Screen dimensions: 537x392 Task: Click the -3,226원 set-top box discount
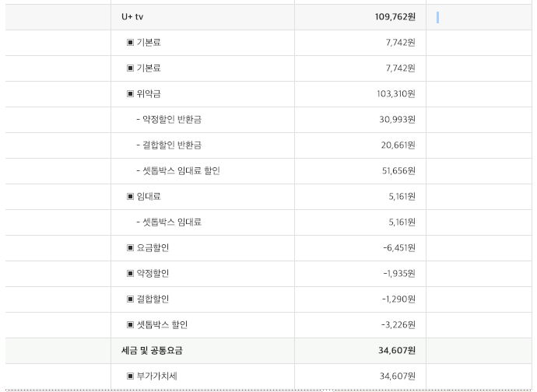tap(399, 325)
